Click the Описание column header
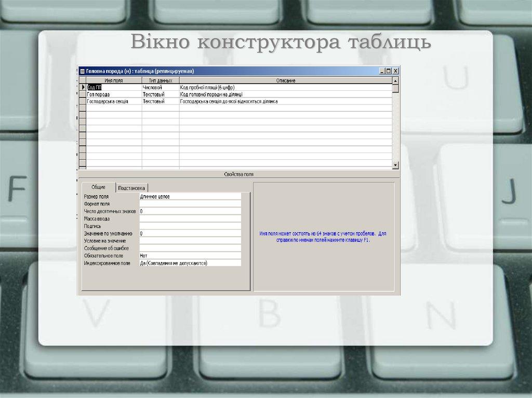This screenshot has width=532, height=398. coord(285,80)
